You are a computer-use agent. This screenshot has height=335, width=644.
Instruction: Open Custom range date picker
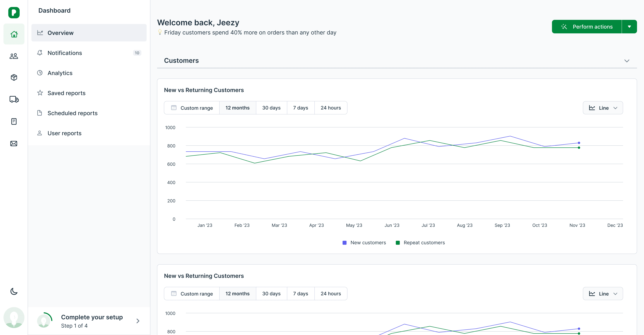[x=192, y=108]
